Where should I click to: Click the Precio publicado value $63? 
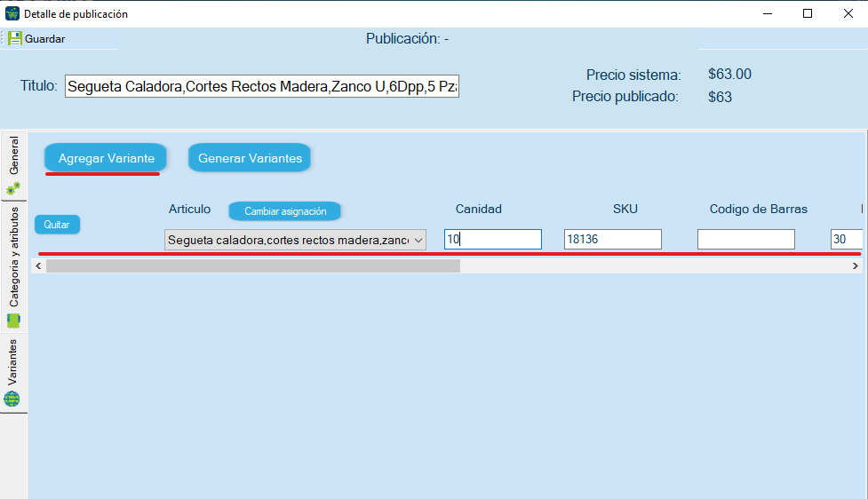click(x=721, y=97)
